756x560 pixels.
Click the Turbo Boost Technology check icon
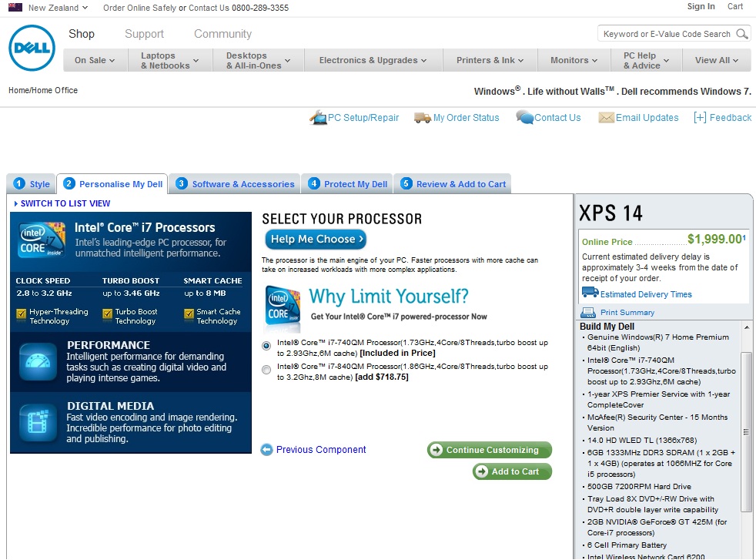pyautogui.click(x=107, y=314)
